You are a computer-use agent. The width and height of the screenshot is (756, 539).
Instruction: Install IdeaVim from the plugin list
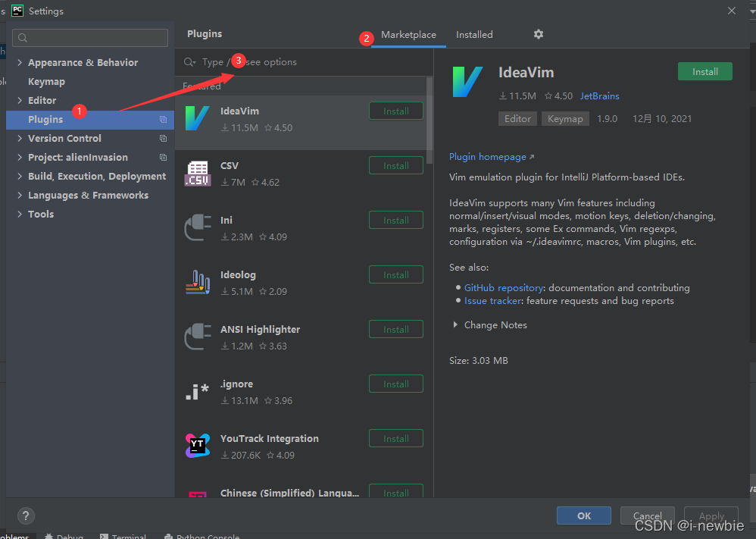(x=396, y=111)
